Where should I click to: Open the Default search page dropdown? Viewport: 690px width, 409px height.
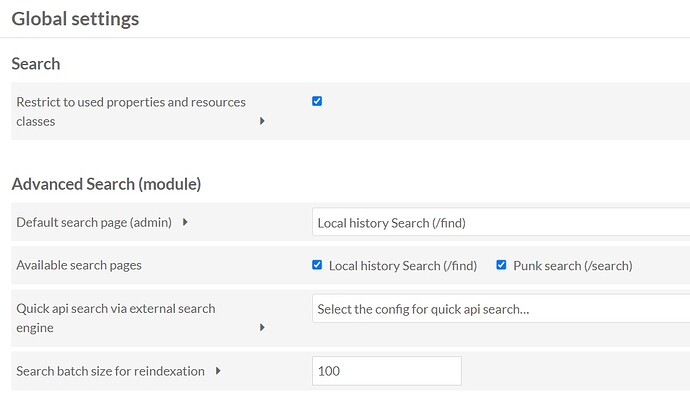[x=501, y=222]
